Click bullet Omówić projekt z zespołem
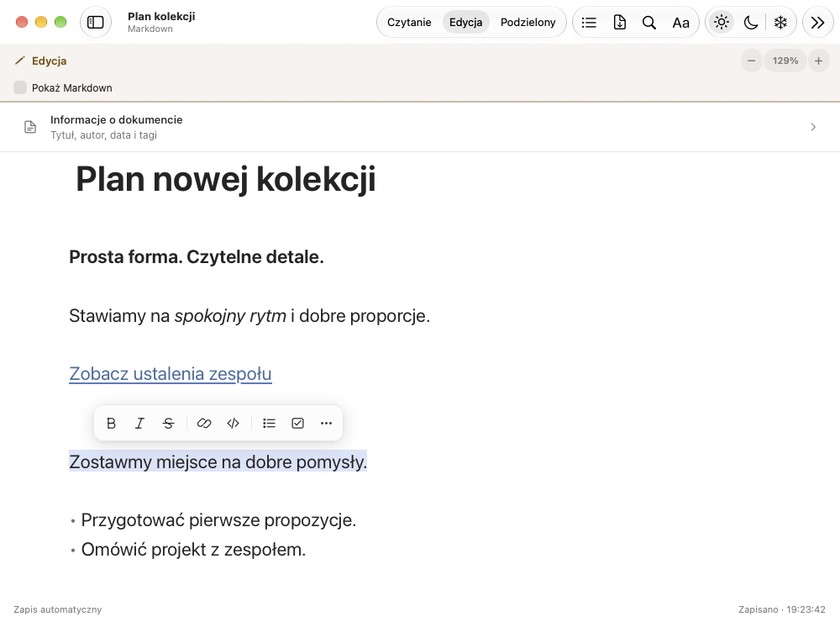Image resolution: width=840 pixels, height=622 pixels. coord(193,550)
